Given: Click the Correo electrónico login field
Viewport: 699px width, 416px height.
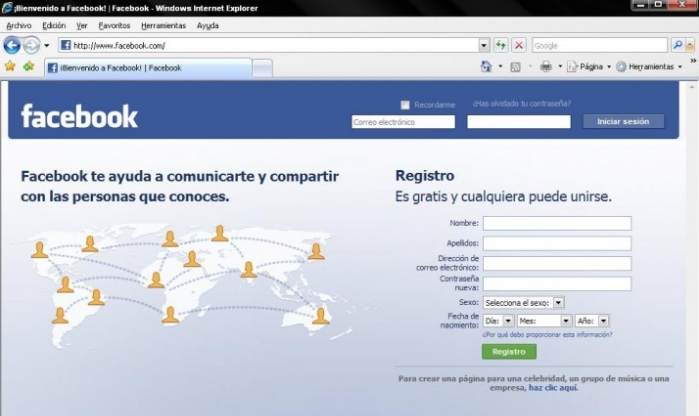Looking at the screenshot, I should tap(403, 122).
